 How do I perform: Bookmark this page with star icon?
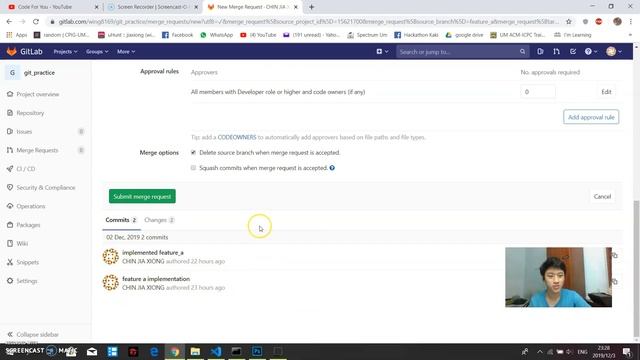(x=569, y=22)
